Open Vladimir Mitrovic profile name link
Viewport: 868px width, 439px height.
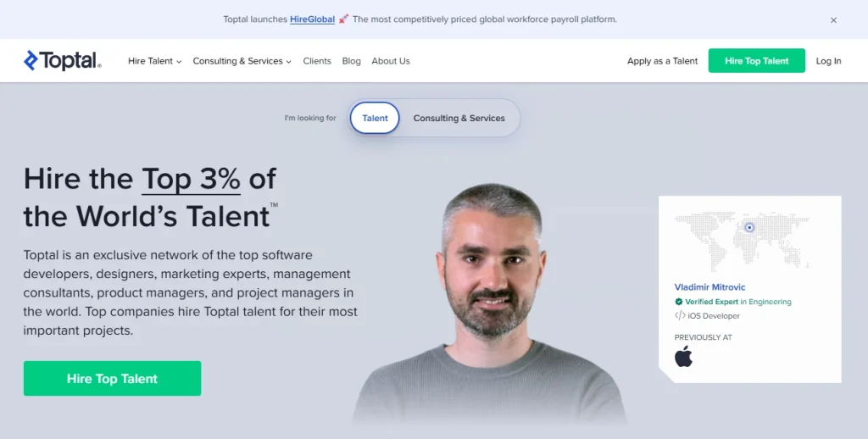709,286
